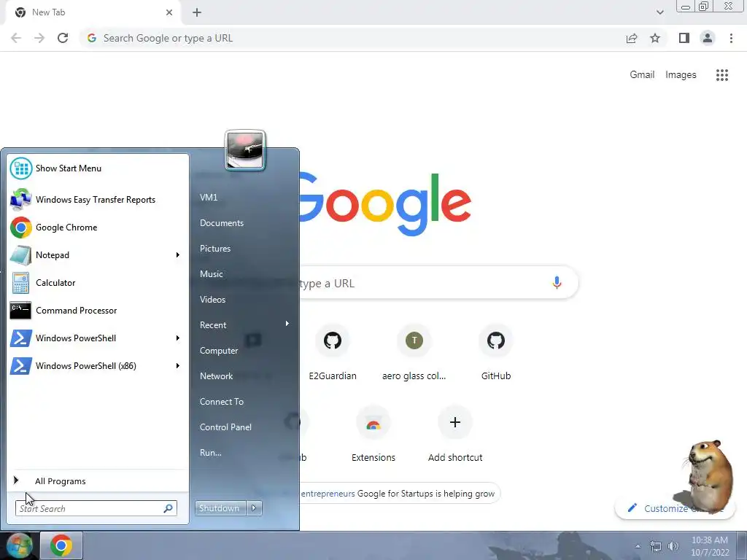Bookmark this tab with star
The image size is (747, 560).
[655, 38]
